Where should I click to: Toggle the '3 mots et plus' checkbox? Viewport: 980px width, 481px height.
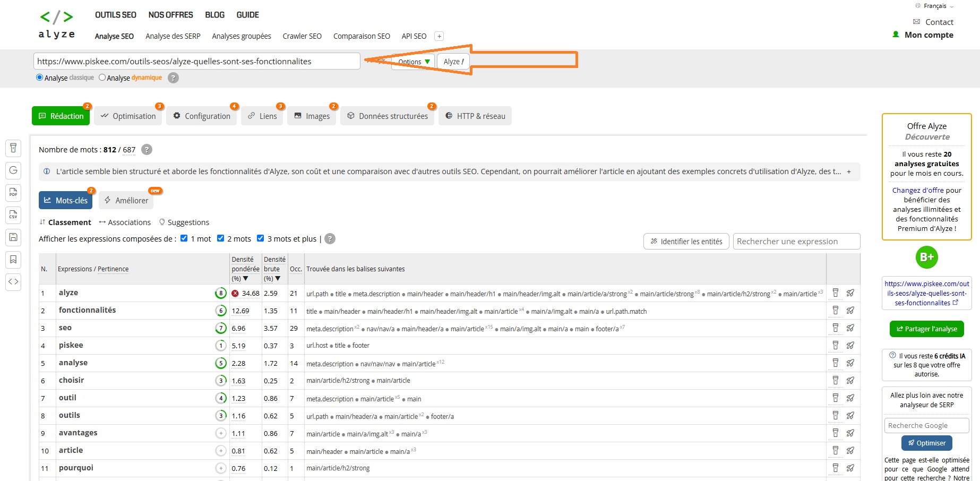261,238
